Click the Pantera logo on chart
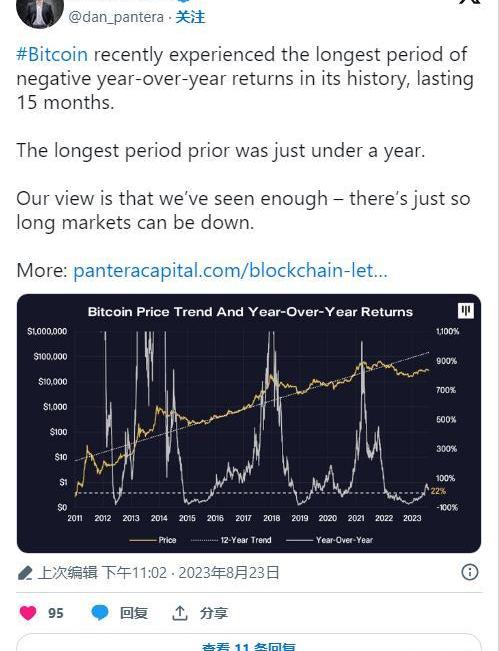The image size is (499, 651). [465, 311]
